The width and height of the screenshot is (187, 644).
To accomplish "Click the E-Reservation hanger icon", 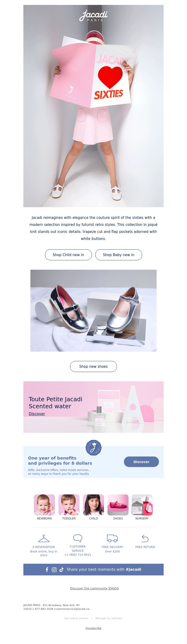I will (x=44, y=538).
